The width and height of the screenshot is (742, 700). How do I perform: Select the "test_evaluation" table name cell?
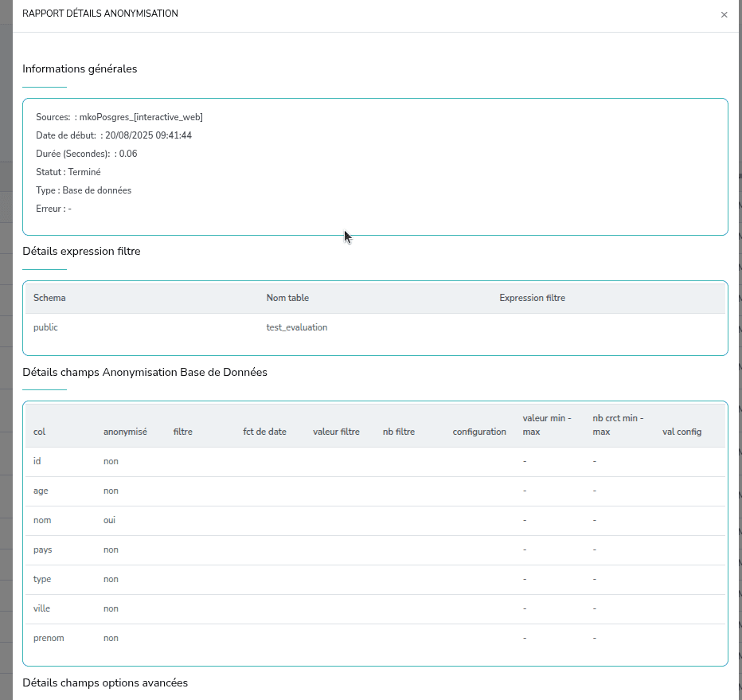[x=296, y=327]
